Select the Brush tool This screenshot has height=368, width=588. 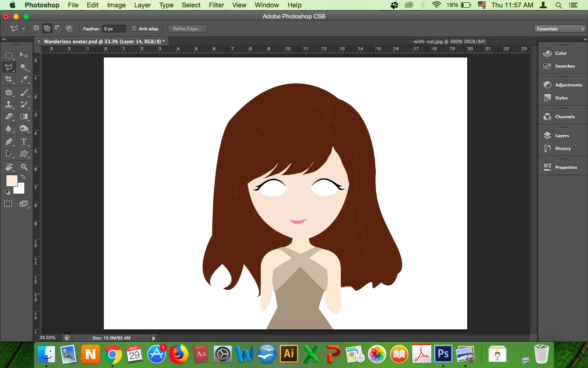(x=24, y=92)
